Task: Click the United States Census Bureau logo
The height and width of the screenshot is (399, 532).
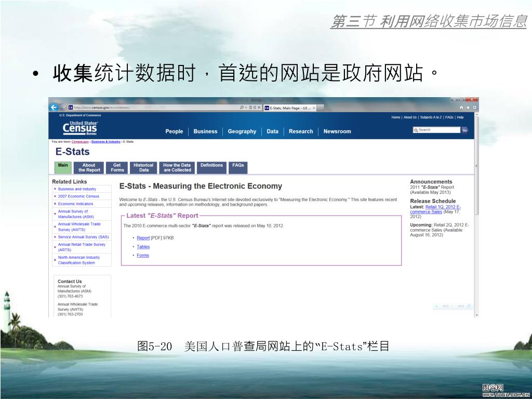Action: coord(80,128)
